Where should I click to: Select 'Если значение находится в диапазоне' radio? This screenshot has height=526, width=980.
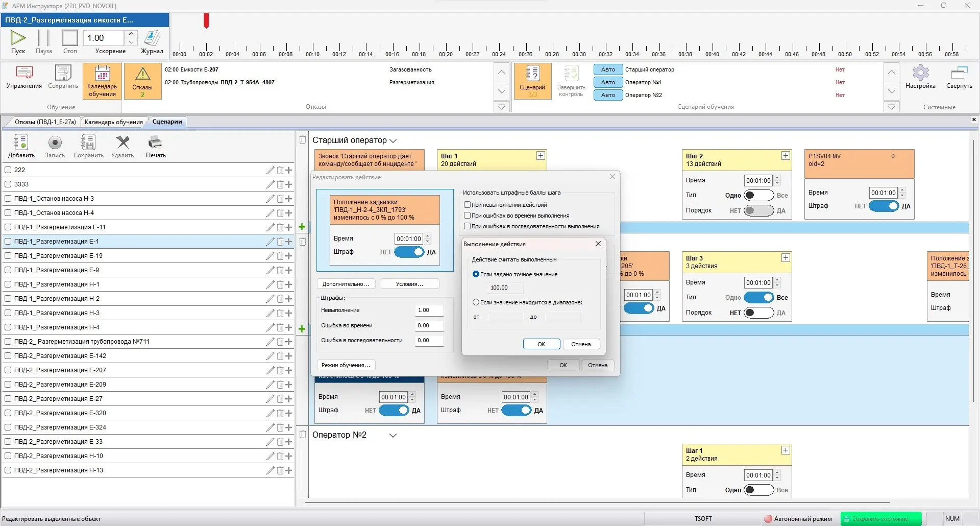(476, 302)
